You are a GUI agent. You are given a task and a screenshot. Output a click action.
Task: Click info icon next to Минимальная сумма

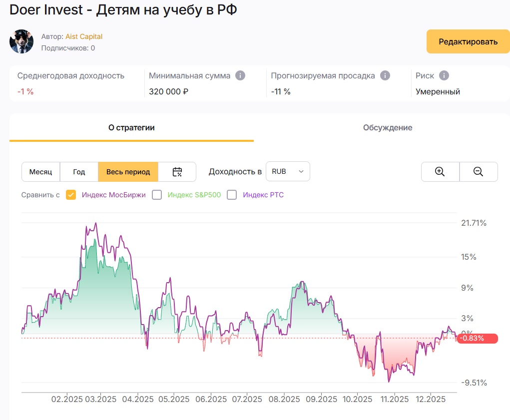240,75
